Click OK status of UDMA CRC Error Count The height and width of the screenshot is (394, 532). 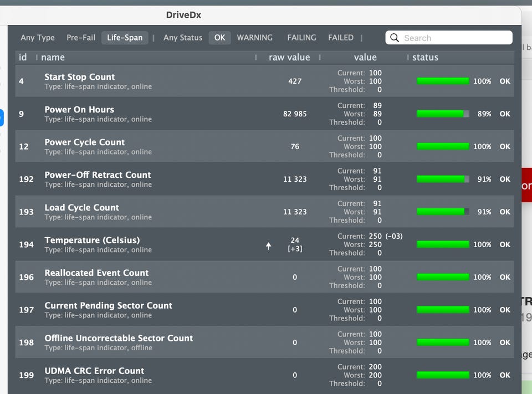504,375
